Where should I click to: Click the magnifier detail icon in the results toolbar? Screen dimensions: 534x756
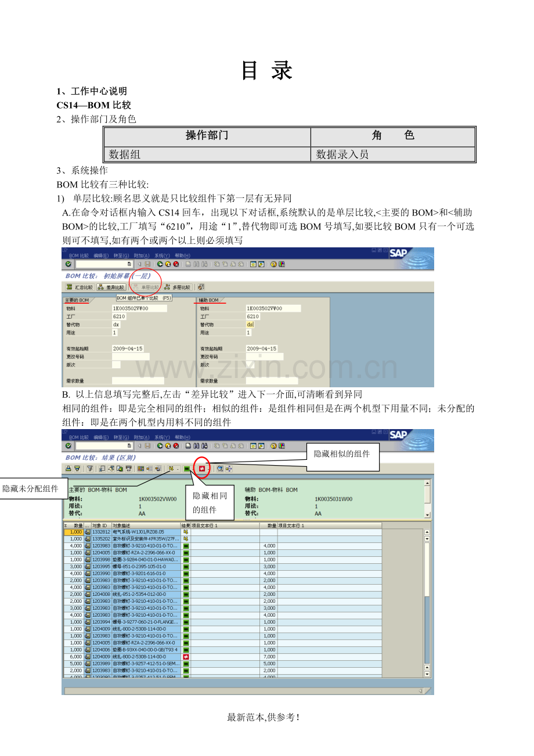pyautogui.click(x=220, y=469)
